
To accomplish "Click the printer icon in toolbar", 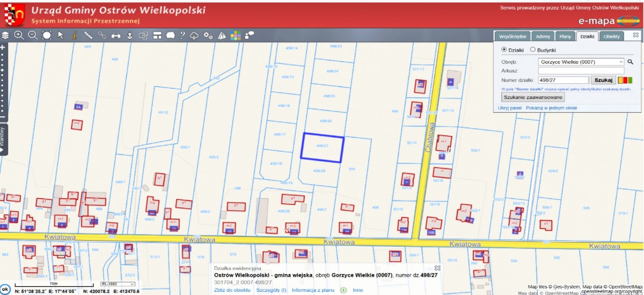I will click(115, 36).
